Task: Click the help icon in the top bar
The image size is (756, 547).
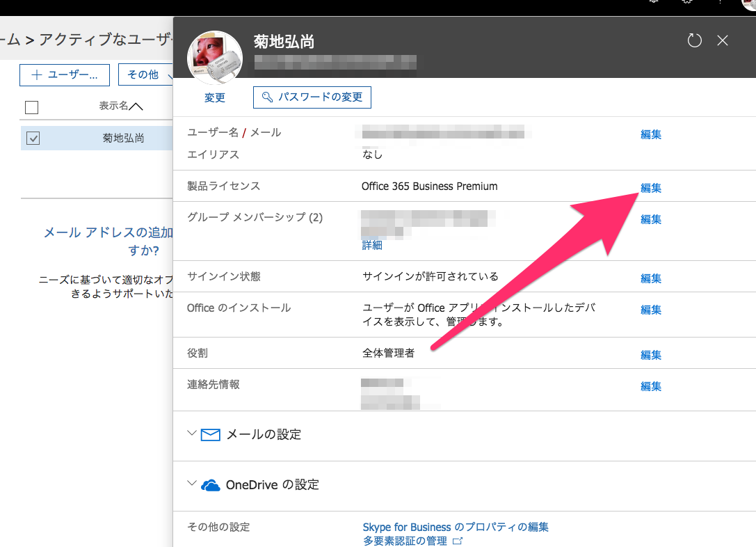Action: (x=720, y=3)
